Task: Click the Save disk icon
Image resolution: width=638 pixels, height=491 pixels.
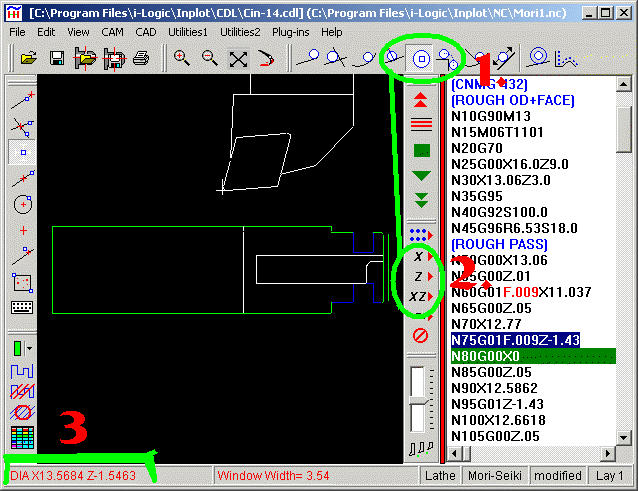Action: (57, 58)
